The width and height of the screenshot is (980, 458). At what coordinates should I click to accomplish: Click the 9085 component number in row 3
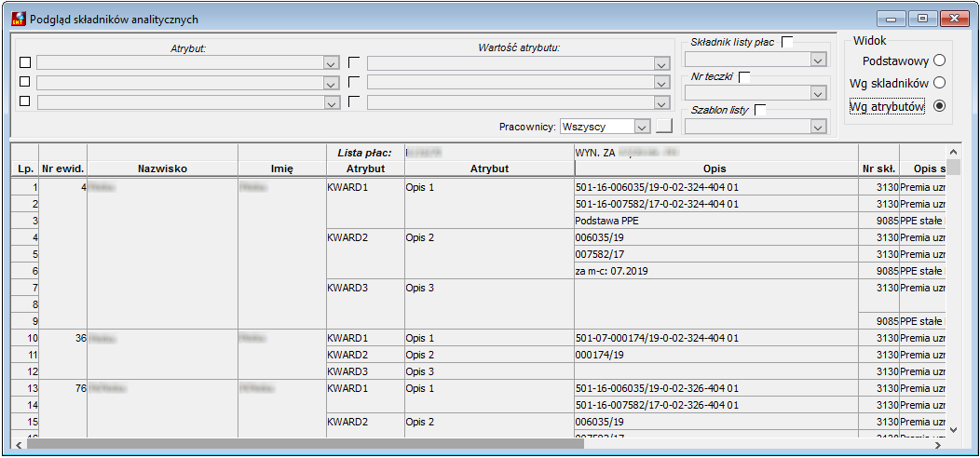click(x=878, y=221)
